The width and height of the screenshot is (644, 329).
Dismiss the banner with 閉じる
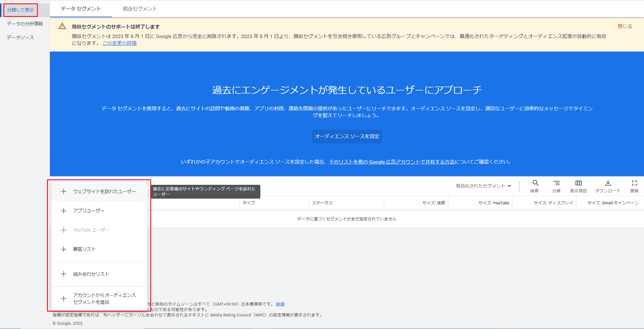click(x=625, y=26)
